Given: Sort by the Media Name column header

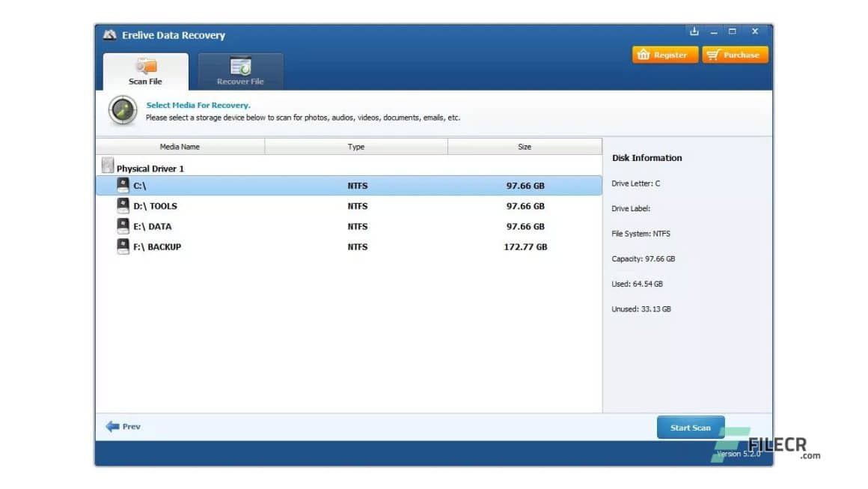Looking at the screenshot, I should 180,147.
